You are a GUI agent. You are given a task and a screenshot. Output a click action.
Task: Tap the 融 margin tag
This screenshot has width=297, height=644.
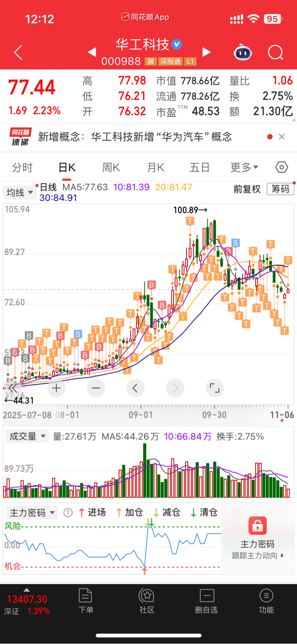coord(150,62)
